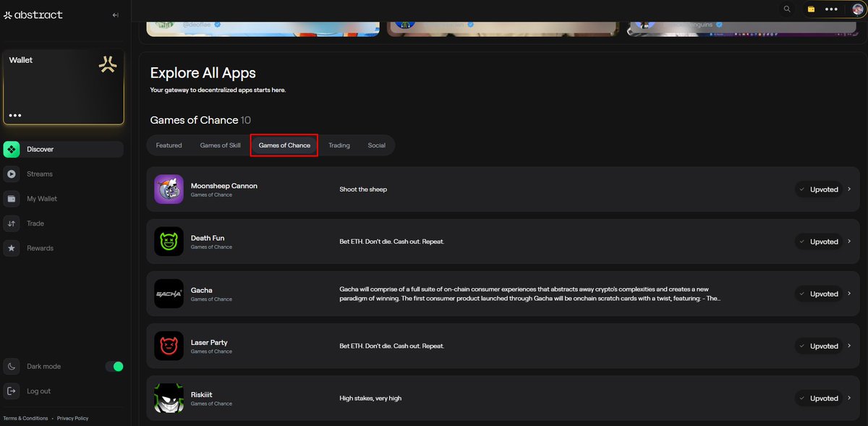Image resolution: width=868 pixels, height=426 pixels.
Task: Toggle the Upvoted button for Moonsheep Cannon
Action: click(818, 189)
